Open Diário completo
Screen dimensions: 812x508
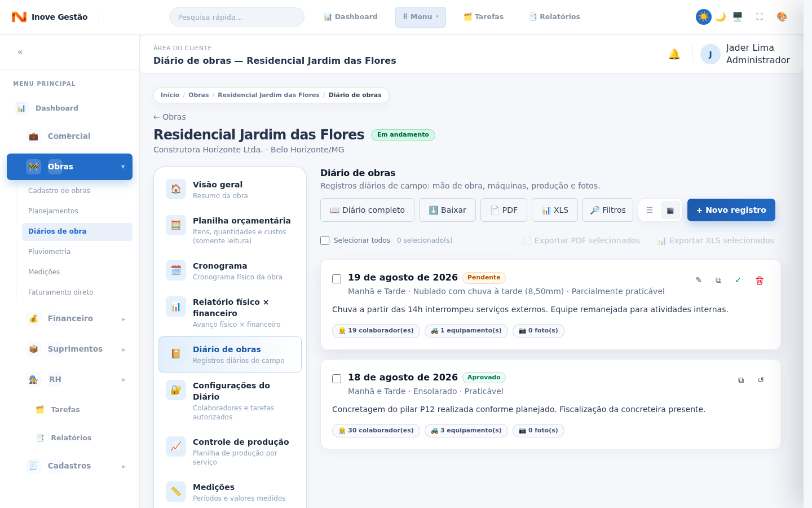pos(367,210)
